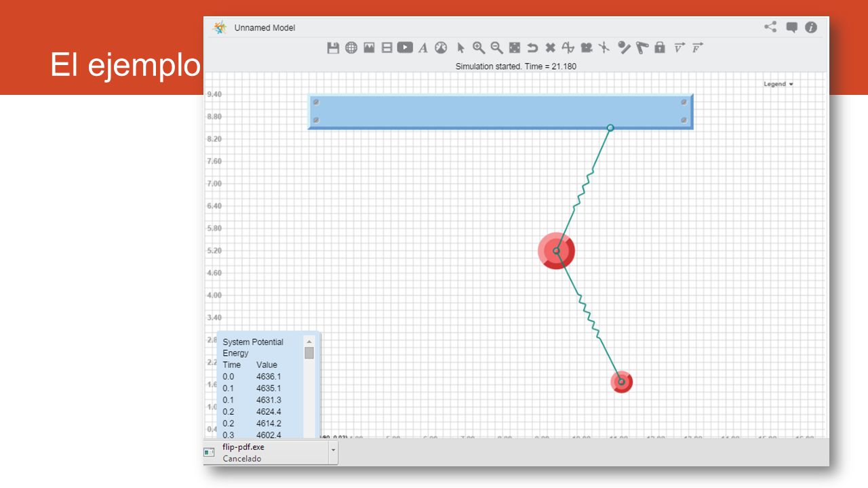The width and height of the screenshot is (868, 488).
Task: Click System Potential Energy heading
Action: coord(253,348)
